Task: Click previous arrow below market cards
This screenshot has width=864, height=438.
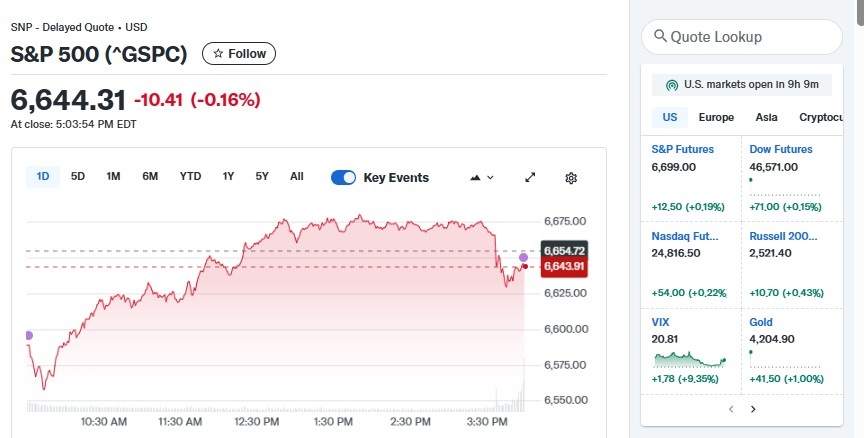Action: click(x=731, y=409)
